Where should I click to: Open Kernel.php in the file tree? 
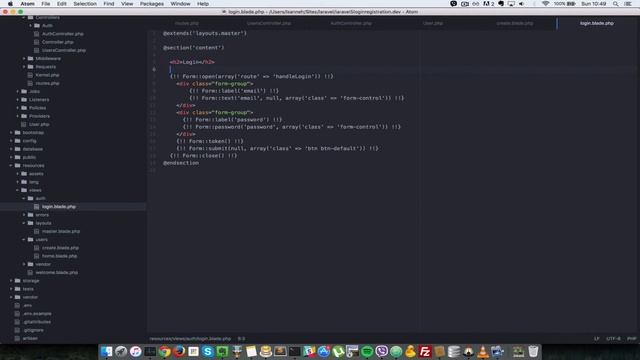click(x=47, y=75)
